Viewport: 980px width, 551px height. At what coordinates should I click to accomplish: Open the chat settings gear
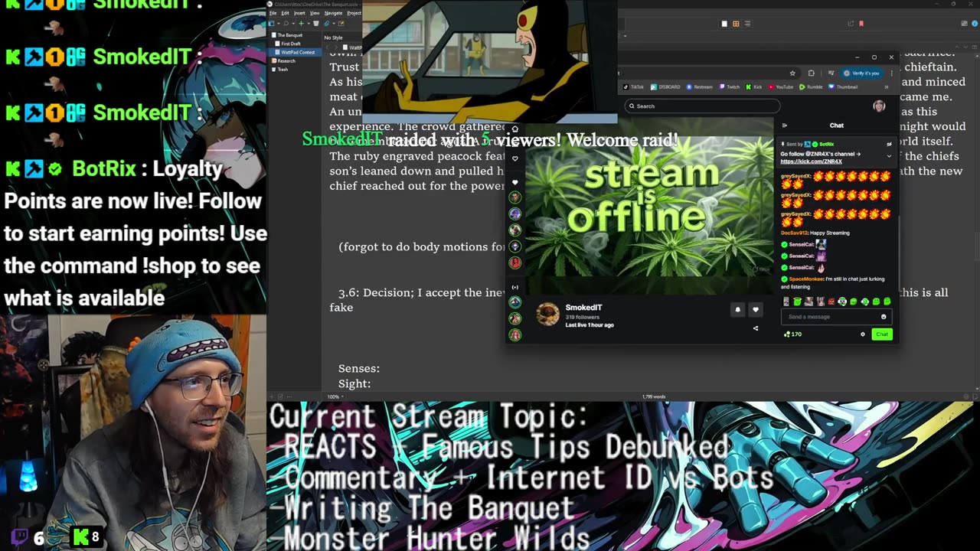point(863,334)
